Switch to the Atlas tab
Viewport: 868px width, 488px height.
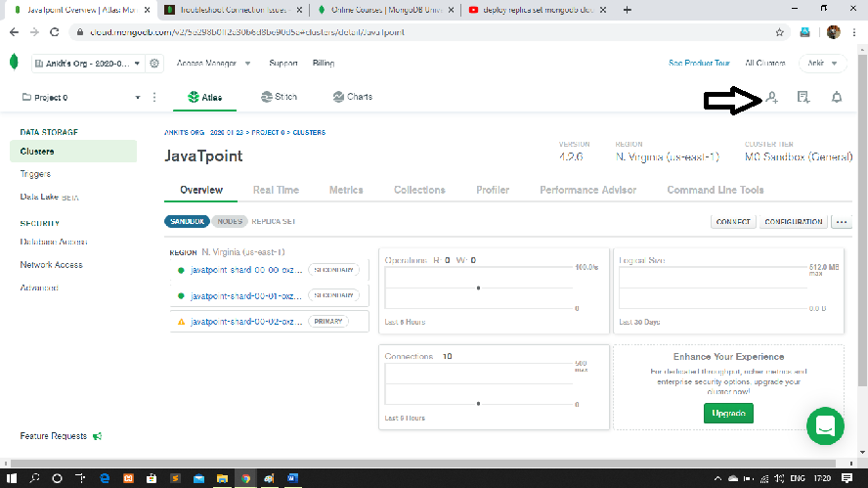[x=205, y=97]
